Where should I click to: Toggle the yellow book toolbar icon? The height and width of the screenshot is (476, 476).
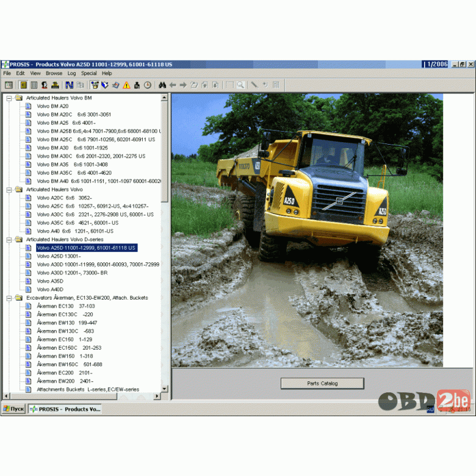pyautogui.click(x=23, y=85)
